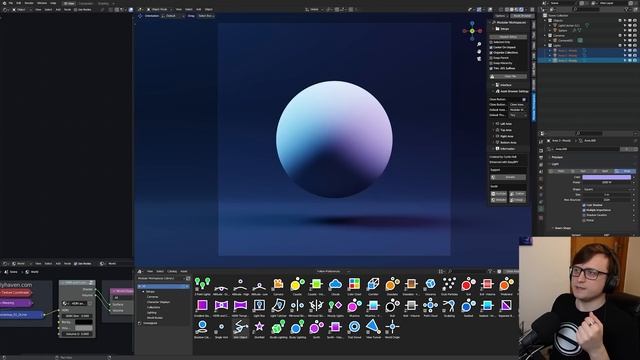Open the asset browser Asset menu
Image resolution: width=640 pixels, height=360 pixels.
pos(184,271)
